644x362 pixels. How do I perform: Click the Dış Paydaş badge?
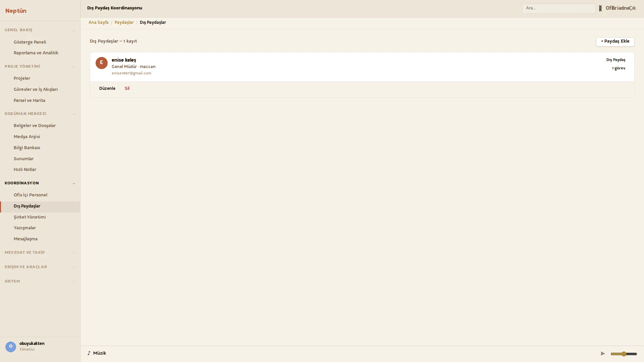[615, 60]
